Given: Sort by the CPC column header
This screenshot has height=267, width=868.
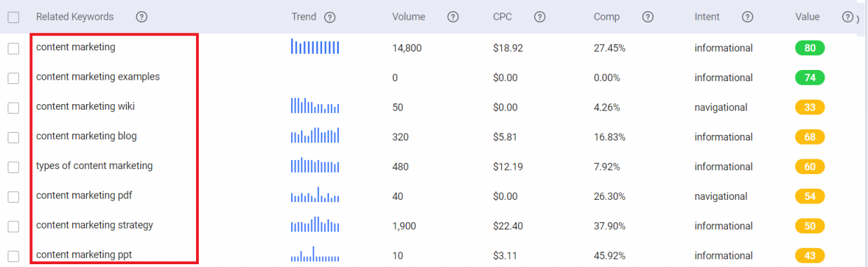Looking at the screenshot, I should point(503,17).
